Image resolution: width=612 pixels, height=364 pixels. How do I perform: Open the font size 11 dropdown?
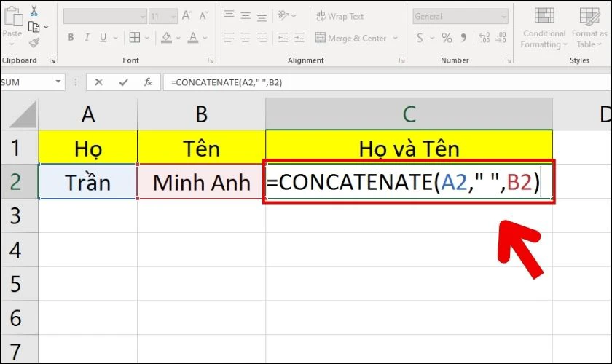(x=163, y=17)
